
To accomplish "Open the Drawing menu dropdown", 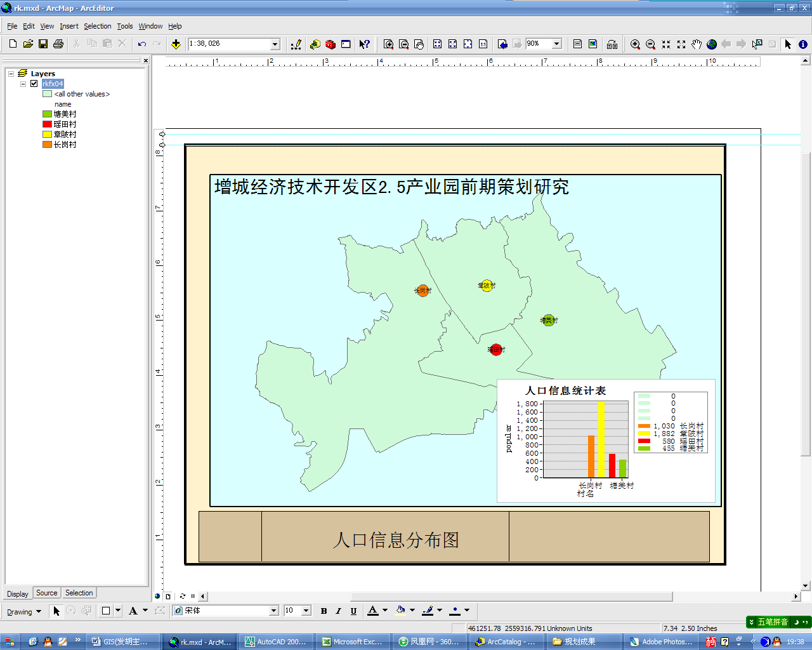I will 24,612.
